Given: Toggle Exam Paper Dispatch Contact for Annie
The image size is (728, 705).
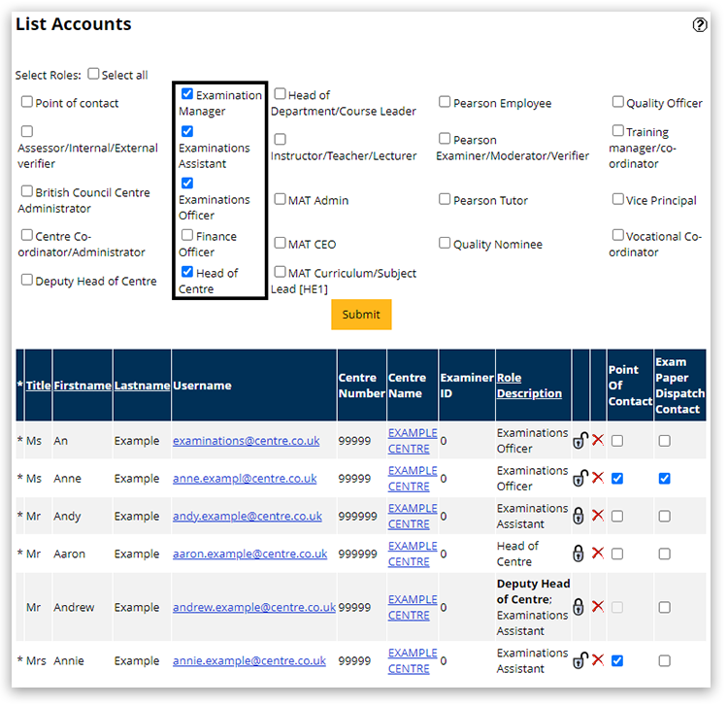Looking at the screenshot, I should coord(664,660).
